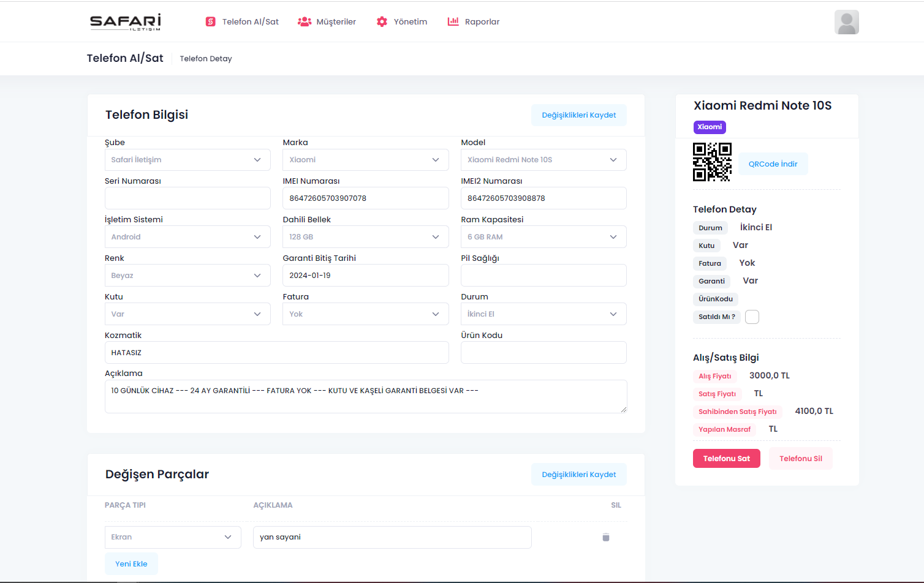Click the PARÇA TIPI column header
924x583 pixels.
click(x=125, y=506)
